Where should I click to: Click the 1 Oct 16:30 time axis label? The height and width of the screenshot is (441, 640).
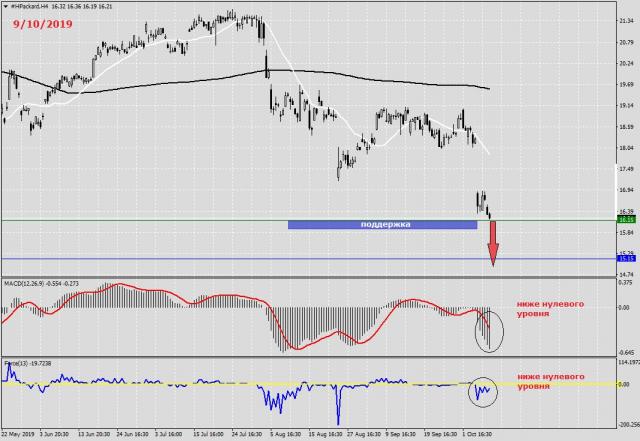click(x=476, y=435)
